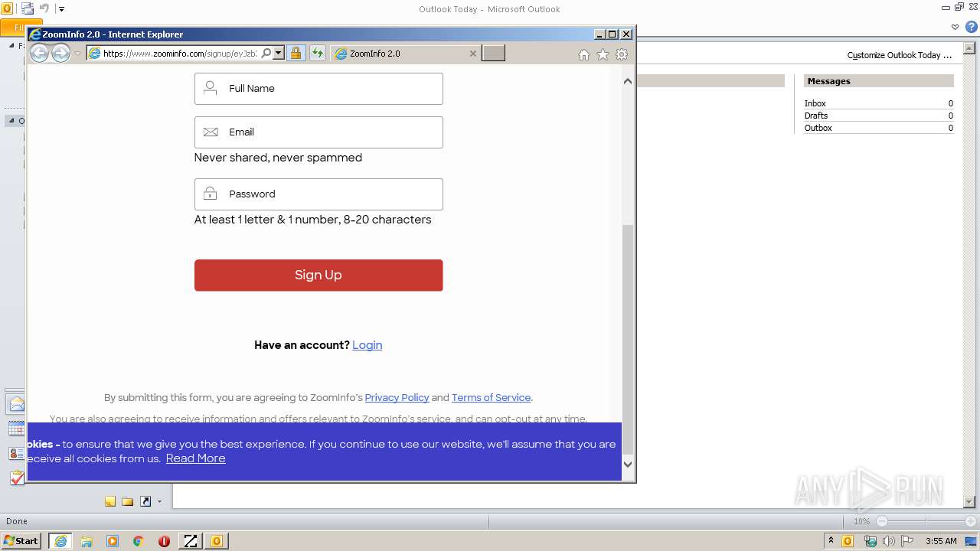The width and height of the screenshot is (980, 551).
Task: Launch Opera from the taskbar
Action: pyautogui.click(x=165, y=541)
